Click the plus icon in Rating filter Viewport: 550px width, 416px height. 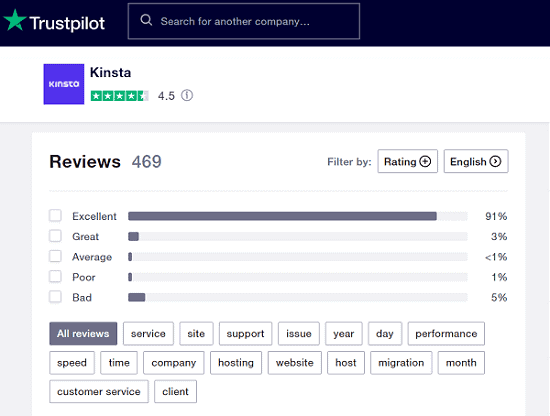425,161
